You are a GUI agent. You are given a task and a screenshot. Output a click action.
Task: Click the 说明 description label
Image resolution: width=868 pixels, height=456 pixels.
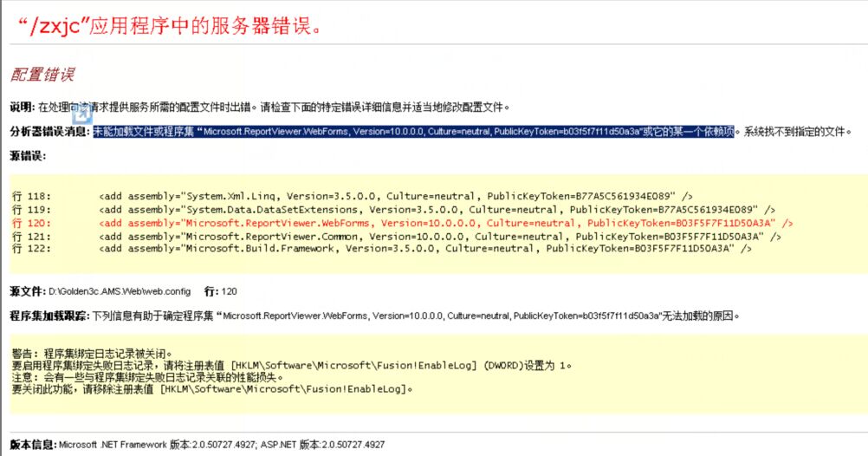point(23,107)
